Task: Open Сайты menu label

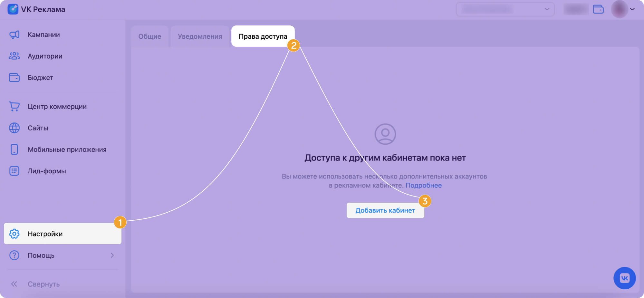Action: coord(38,128)
